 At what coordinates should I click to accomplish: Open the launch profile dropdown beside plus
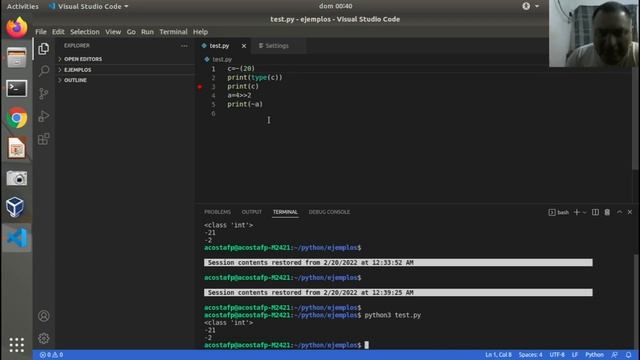[x=584, y=212]
